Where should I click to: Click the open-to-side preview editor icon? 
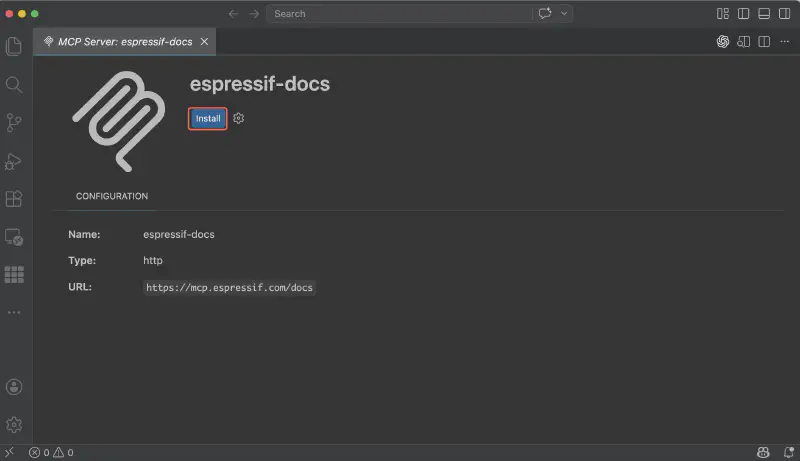pos(743,42)
